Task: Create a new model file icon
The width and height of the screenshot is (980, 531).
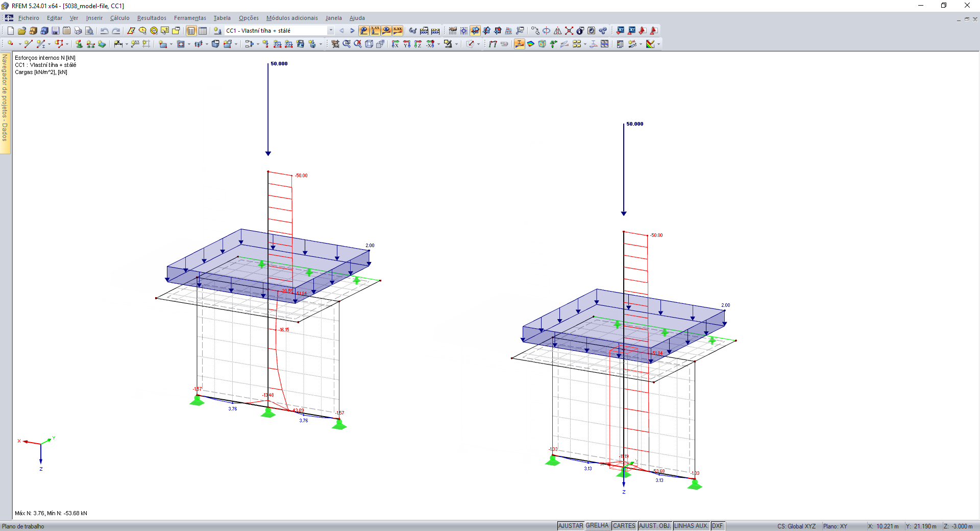Action: (x=11, y=31)
